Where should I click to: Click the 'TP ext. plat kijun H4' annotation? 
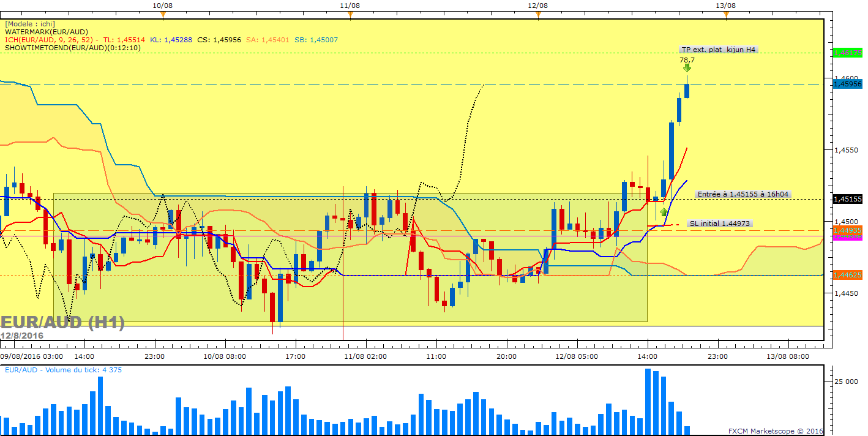[x=719, y=50]
